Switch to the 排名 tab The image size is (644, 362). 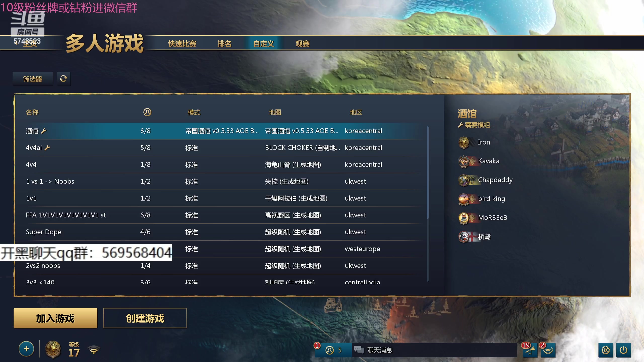coord(224,43)
